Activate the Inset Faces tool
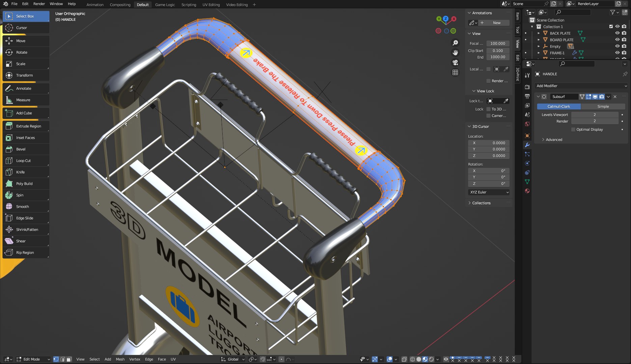The image size is (631, 364). [26, 138]
